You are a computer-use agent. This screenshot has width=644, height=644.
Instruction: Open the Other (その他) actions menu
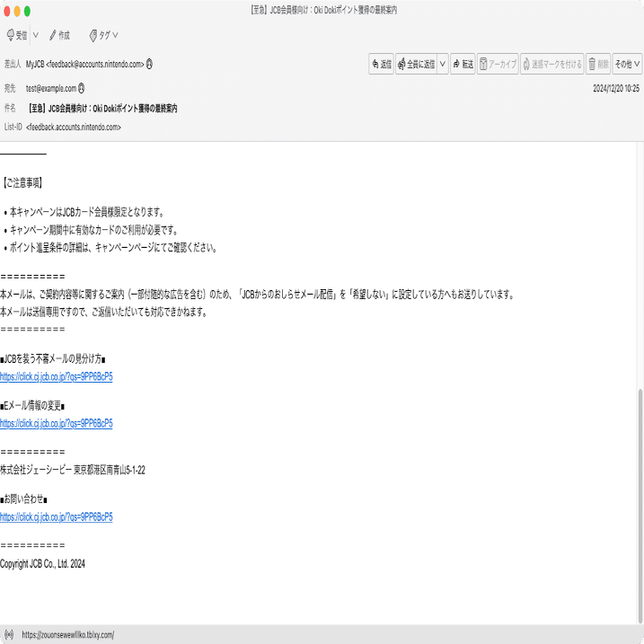[627, 64]
